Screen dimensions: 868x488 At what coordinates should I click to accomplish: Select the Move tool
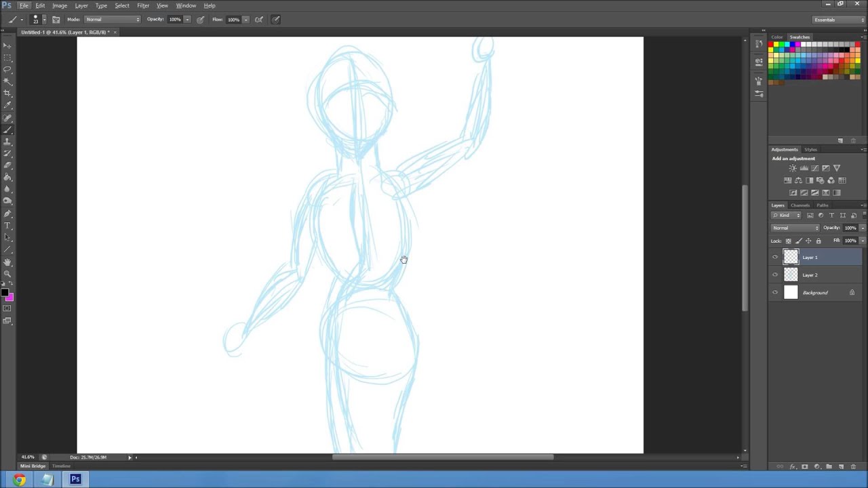point(7,45)
